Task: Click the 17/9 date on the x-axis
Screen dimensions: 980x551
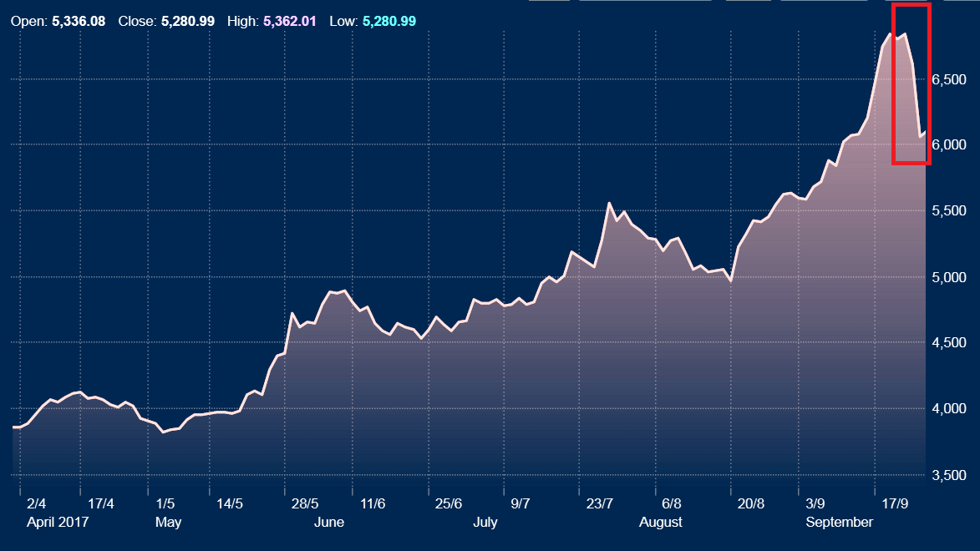Action: tap(896, 503)
